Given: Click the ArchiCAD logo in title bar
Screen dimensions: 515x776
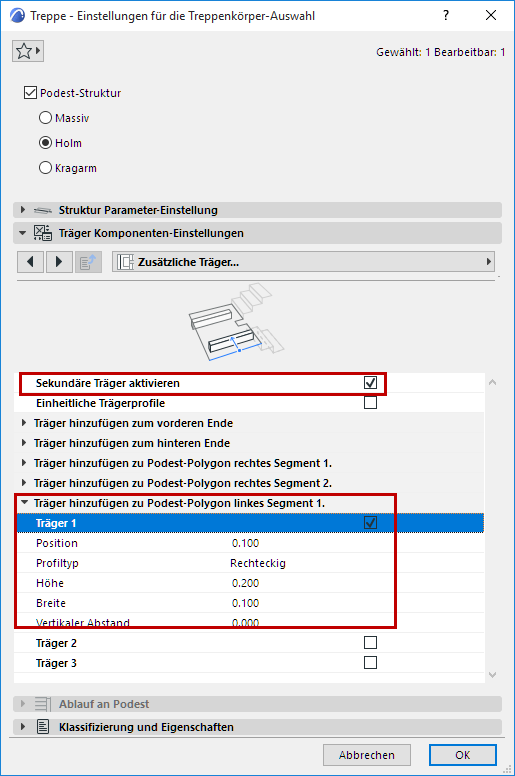Looking at the screenshot, I should (17, 16).
